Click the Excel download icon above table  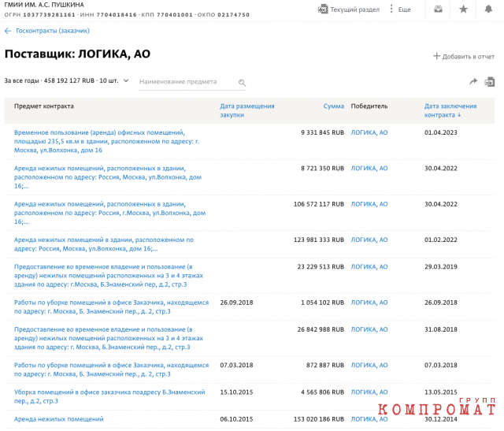tap(489, 82)
